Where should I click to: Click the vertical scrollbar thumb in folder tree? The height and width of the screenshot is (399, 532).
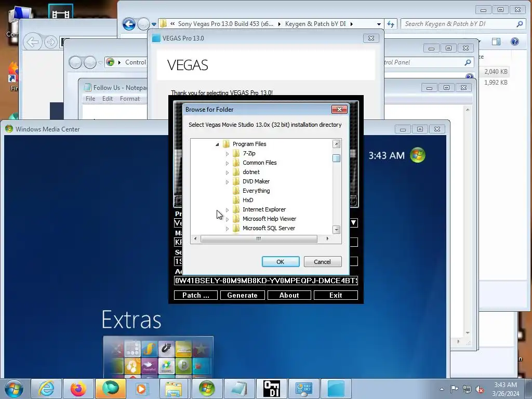click(336, 158)
